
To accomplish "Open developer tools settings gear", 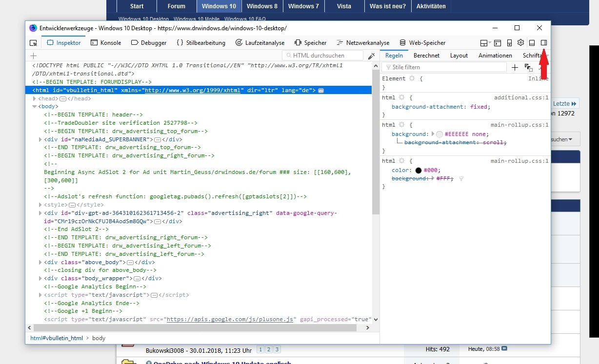I will pos(520,43).
